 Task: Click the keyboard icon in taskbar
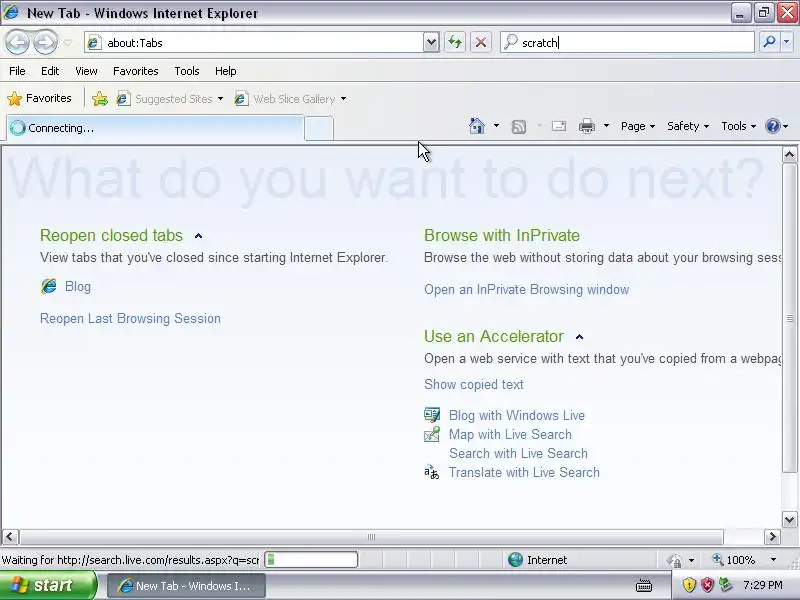pyautogui.click(x=644, y=585)
